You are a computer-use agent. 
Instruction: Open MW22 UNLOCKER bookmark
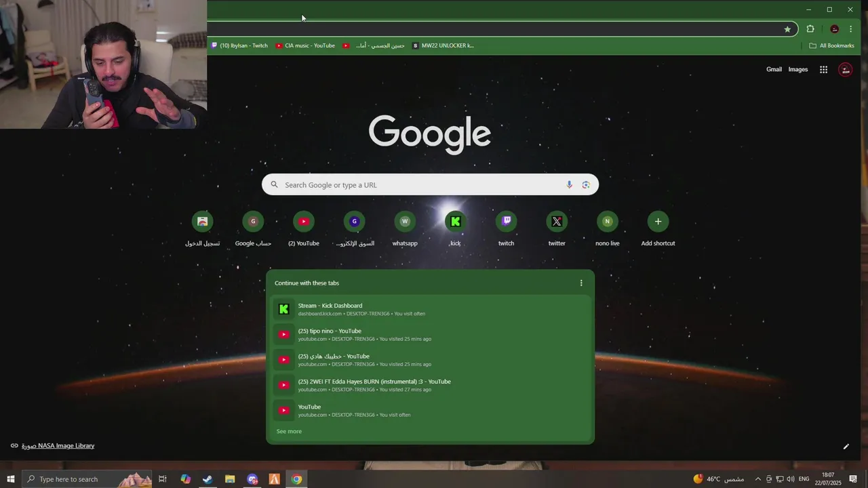(443, 45)
